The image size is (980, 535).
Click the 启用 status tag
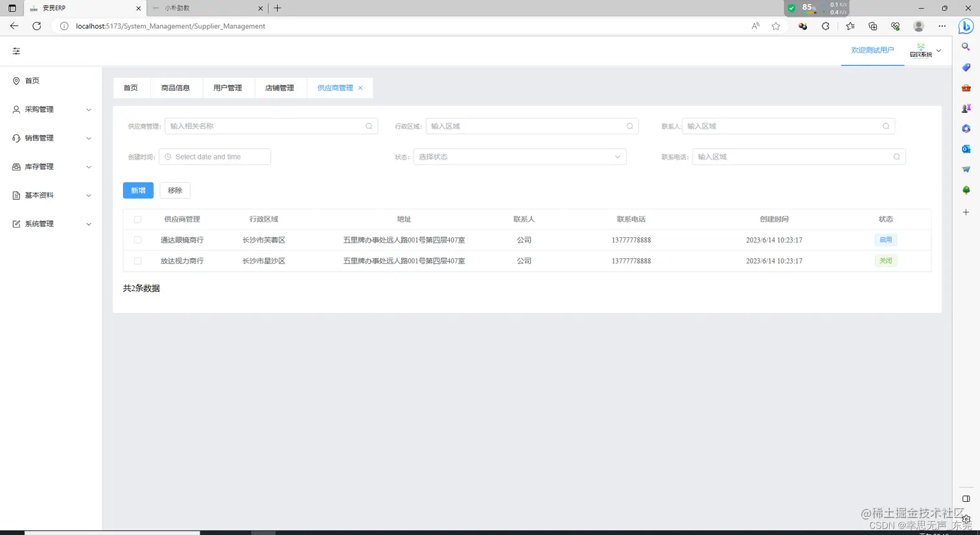pos(885,240)
